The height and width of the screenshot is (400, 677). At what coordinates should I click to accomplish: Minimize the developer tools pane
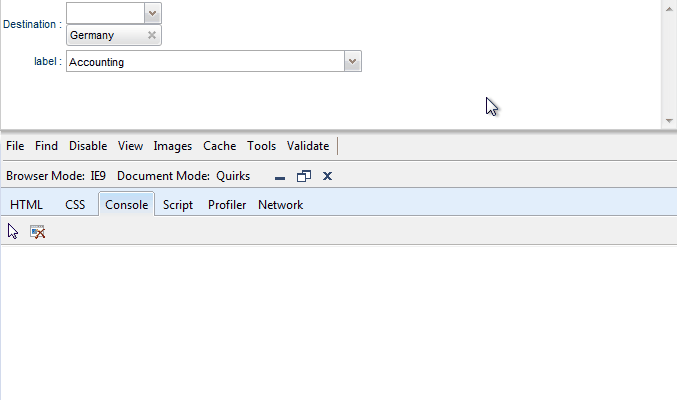280,177
